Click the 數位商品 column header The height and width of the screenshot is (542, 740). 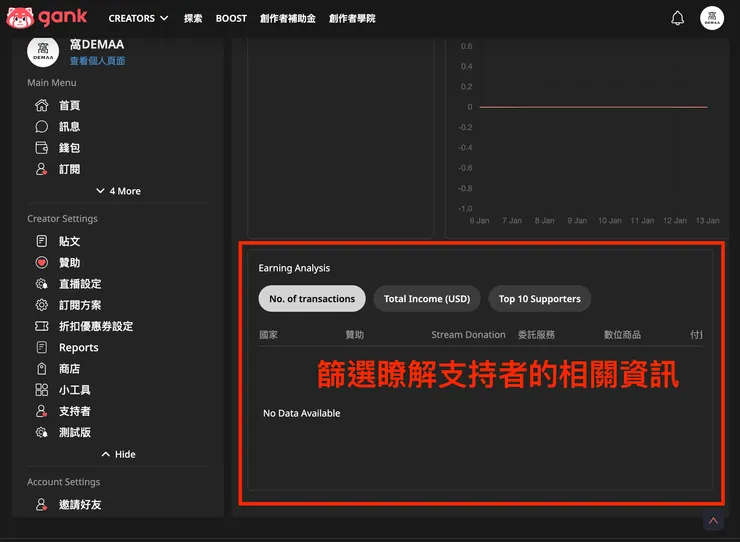622,335
